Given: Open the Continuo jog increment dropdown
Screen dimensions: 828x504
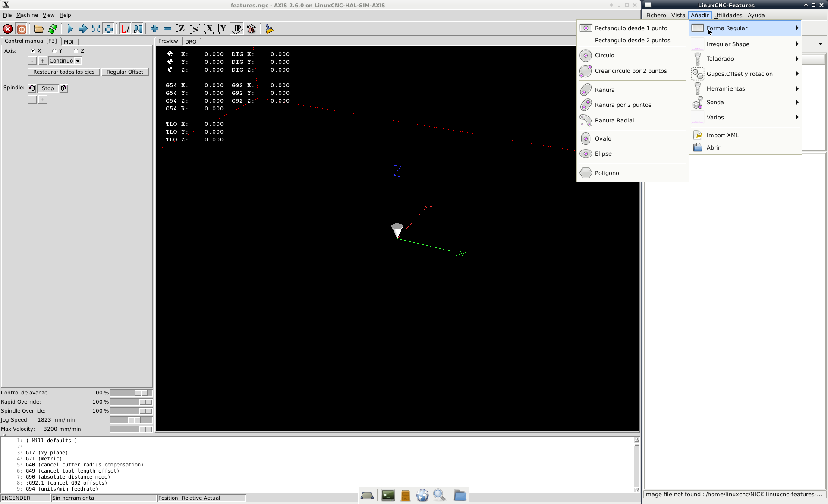Looking at the screenshot, I should click(x=65, y=61).
